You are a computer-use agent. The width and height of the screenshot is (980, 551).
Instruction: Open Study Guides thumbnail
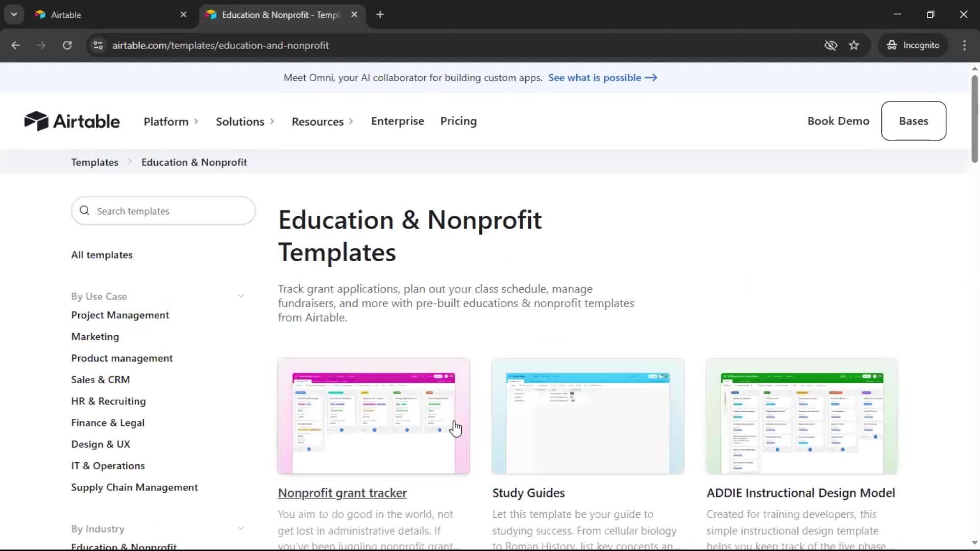pyautogui.click(x=588, y=416)
